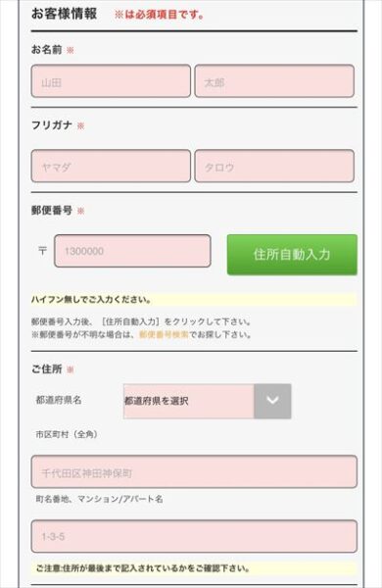Focus the furigana field with ヤマダ placeholder
This screenshot has height=588, width=382.
[x=111, y=167]
